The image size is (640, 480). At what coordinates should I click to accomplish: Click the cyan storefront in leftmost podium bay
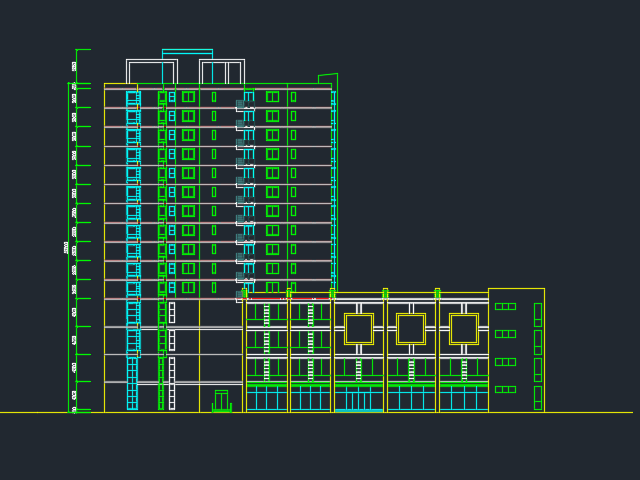pyautogui.click(x=266, y=399)
